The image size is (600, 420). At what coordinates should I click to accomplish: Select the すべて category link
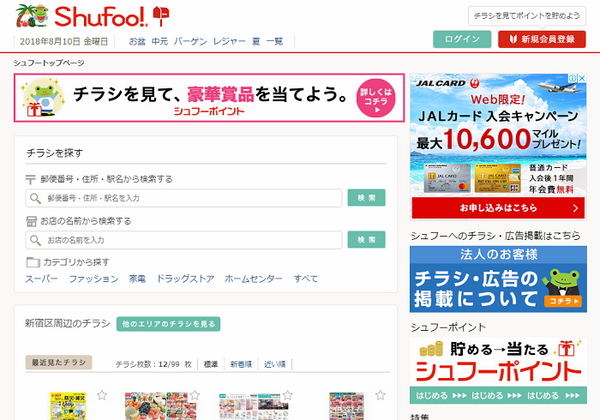pyautogui.click(x=306, y=279)
